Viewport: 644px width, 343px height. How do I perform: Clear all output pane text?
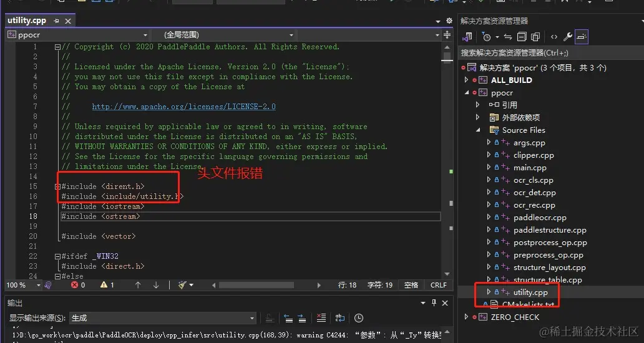click(321, 318)
